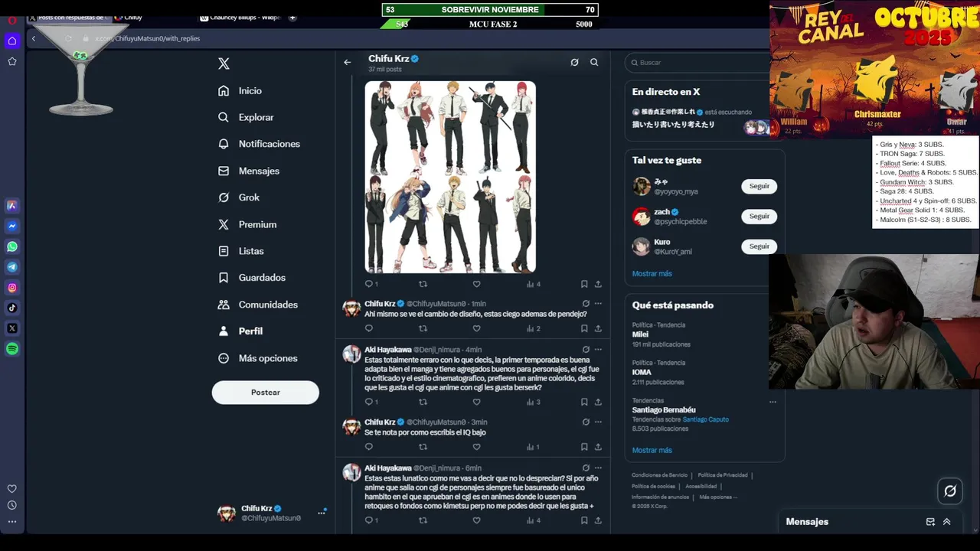Open Notificaciones in the navigation
The image size is (980, 551).
click(x=259, y=144)
